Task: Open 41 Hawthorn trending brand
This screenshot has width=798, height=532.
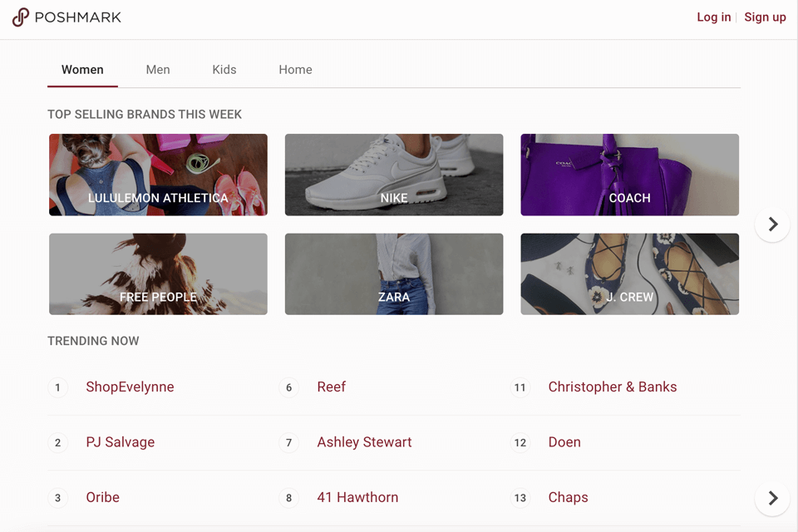Action: pyautogui.click(x=357, y=497)
